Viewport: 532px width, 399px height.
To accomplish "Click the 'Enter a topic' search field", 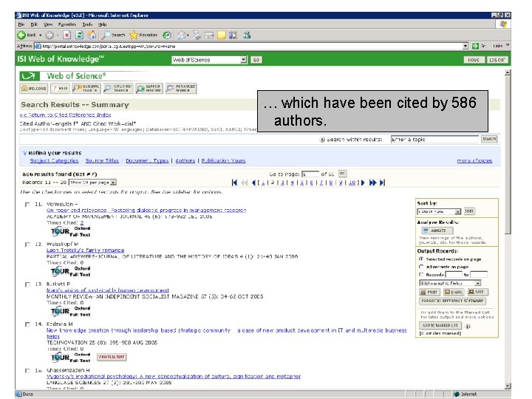I will tap(434, 139).
